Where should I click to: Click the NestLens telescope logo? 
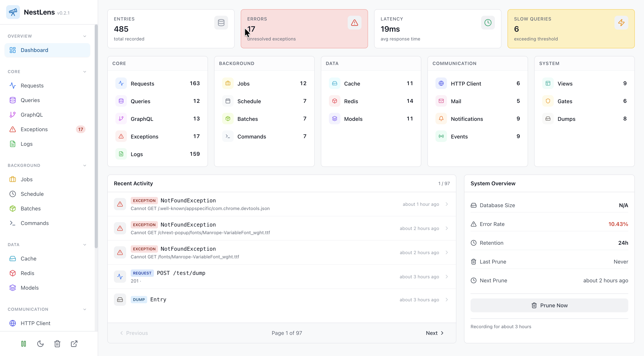point(13,12)
